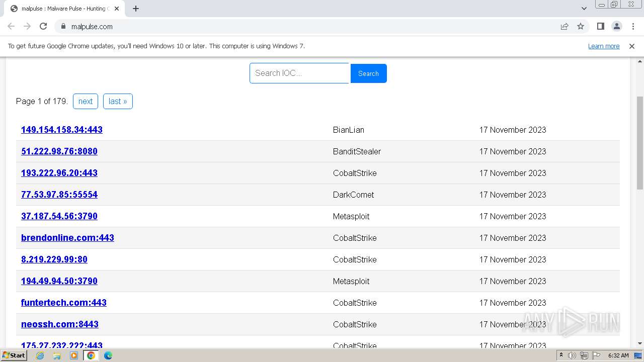Open IOC 149.154.158.34:443
This screenshot has width=644, height=362.
(62, 130)
